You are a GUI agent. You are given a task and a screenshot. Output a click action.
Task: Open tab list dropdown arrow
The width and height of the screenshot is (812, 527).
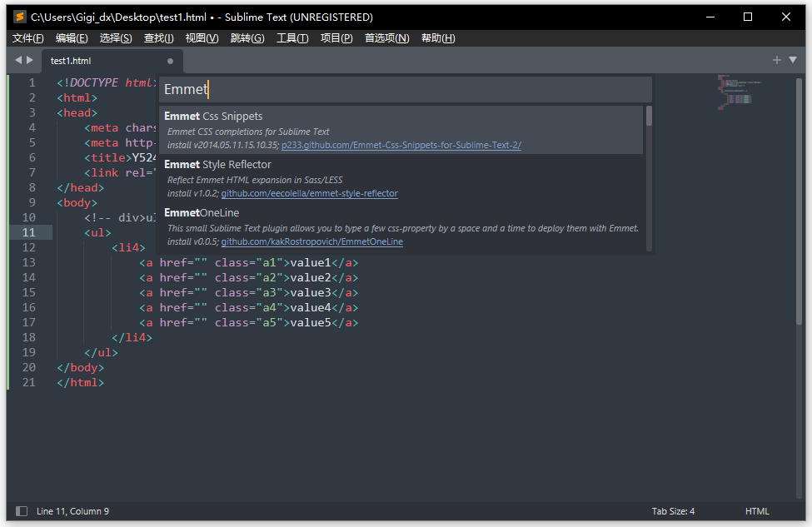click(792, 60)
